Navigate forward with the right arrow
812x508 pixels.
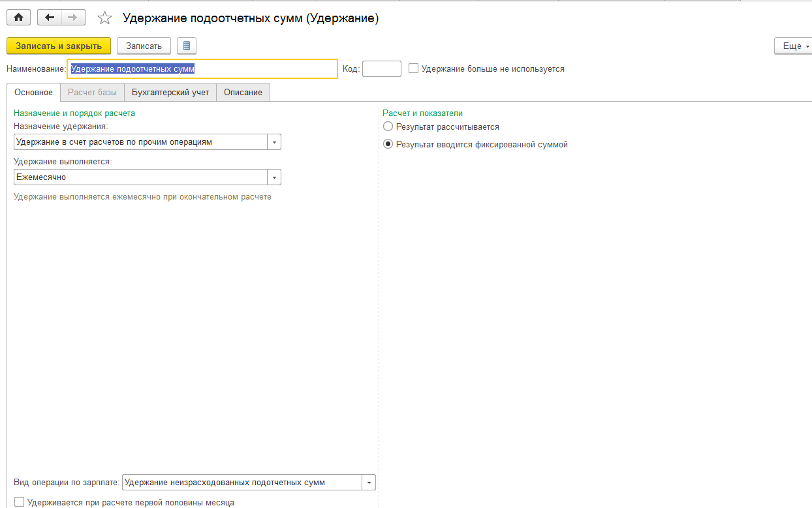click(74, 18)
